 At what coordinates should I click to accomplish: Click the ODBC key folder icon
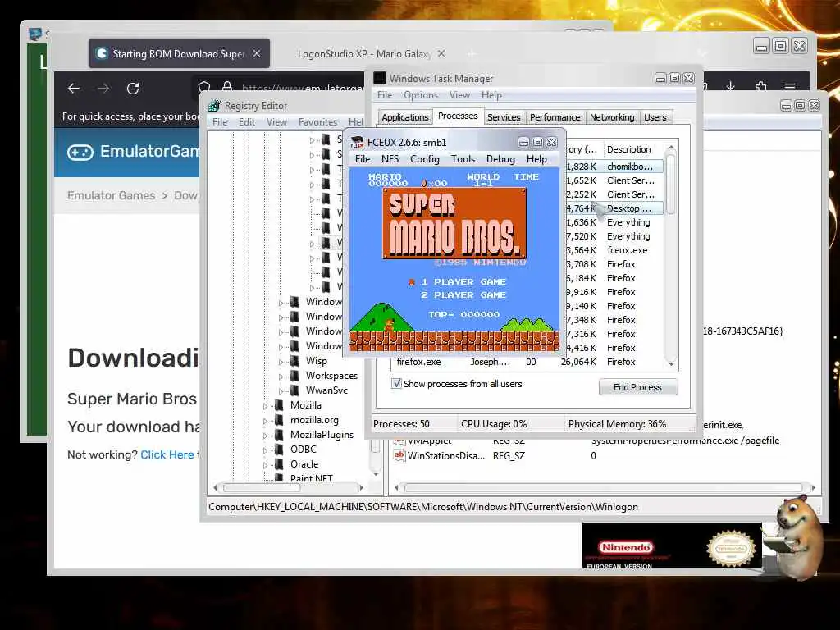point(279,450)
